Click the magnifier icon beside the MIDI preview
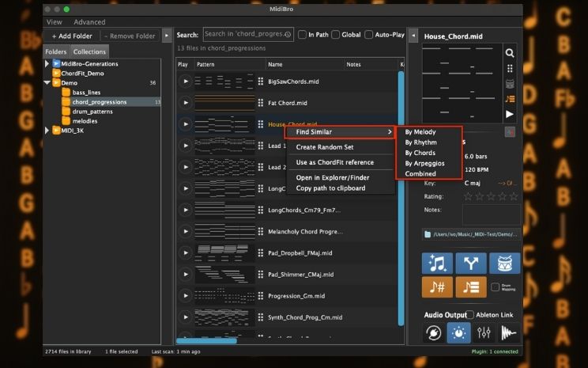 point(509,53)
